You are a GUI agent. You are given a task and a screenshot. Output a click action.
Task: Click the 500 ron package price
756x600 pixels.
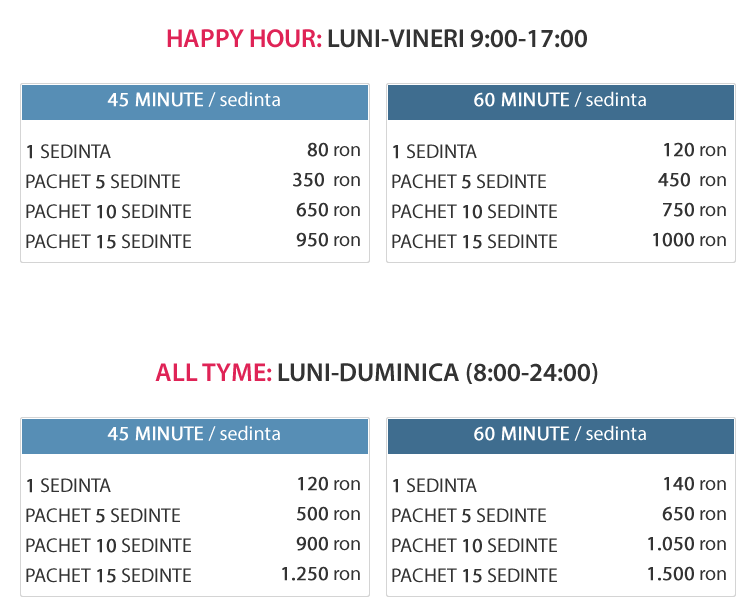328,514
